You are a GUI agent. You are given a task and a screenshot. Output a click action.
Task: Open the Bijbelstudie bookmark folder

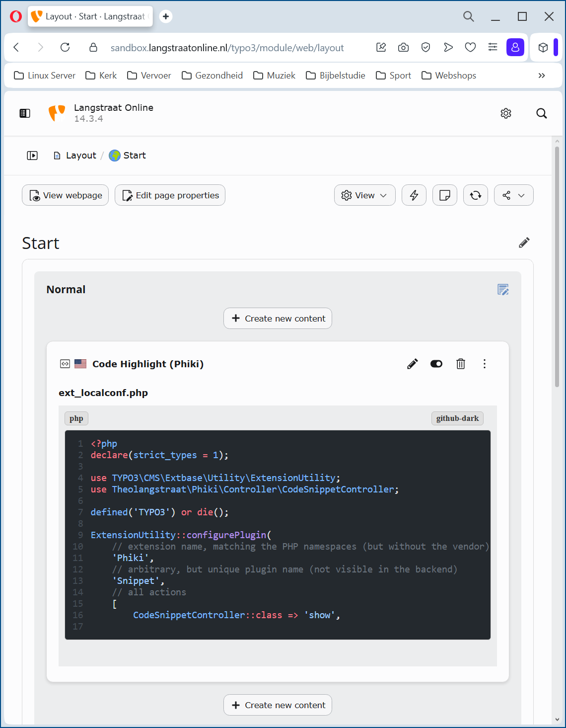336,76
